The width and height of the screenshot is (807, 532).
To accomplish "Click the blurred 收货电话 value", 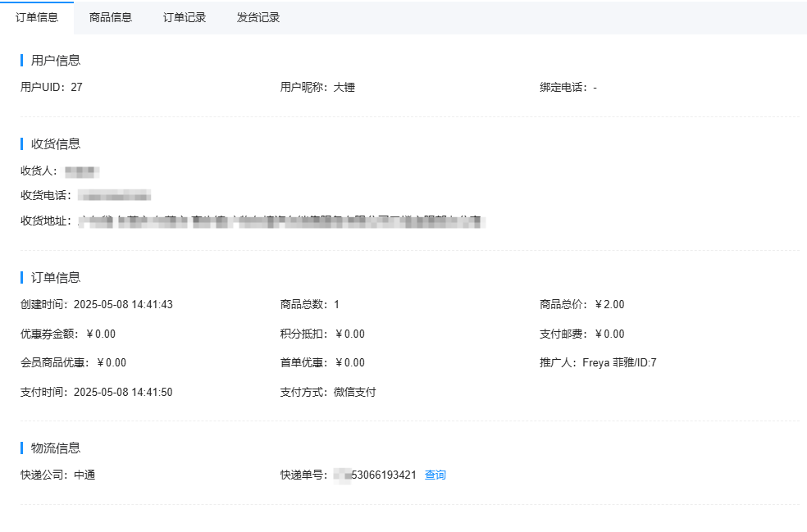I will [x=114, y=196].
